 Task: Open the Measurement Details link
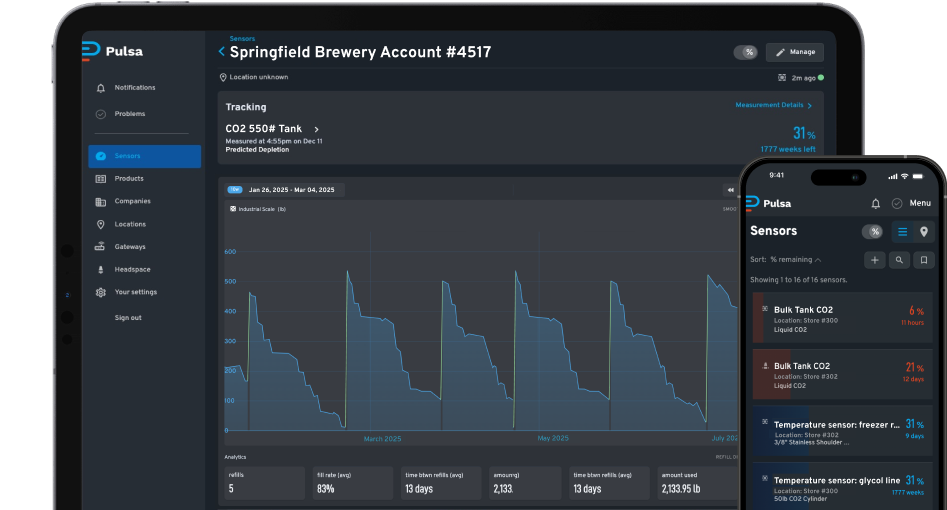774,105
